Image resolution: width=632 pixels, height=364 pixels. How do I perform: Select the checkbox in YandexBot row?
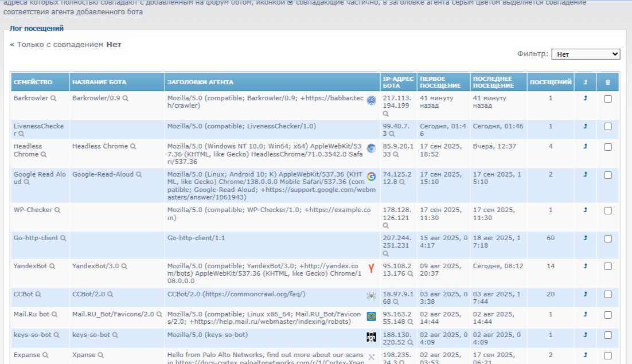[608, 267]
